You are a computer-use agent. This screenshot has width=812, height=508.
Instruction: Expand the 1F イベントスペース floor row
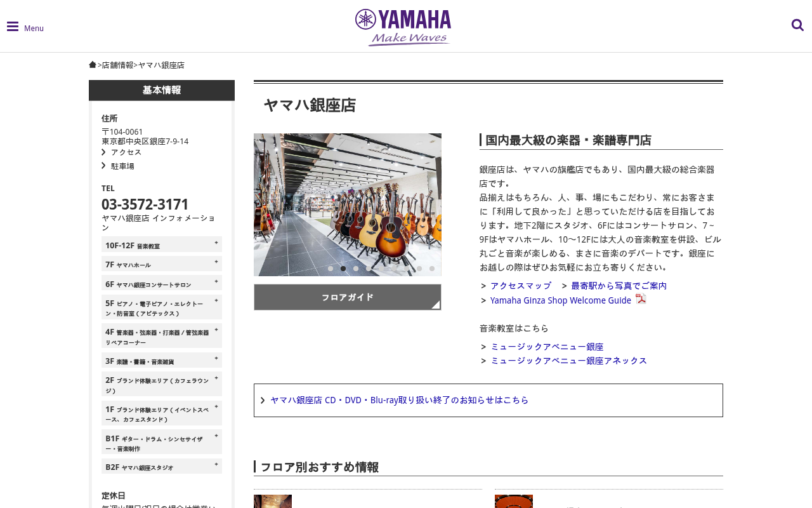[x=162, y=413]
